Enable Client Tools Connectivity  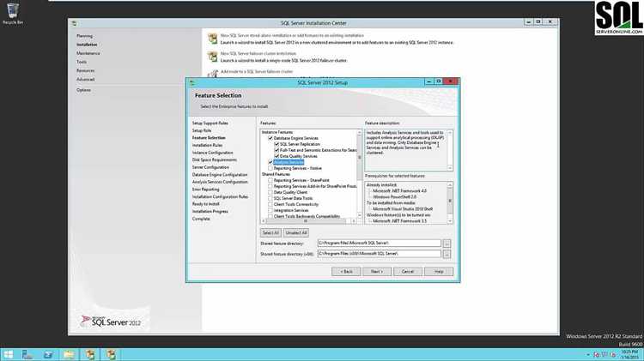click(270, 204)
